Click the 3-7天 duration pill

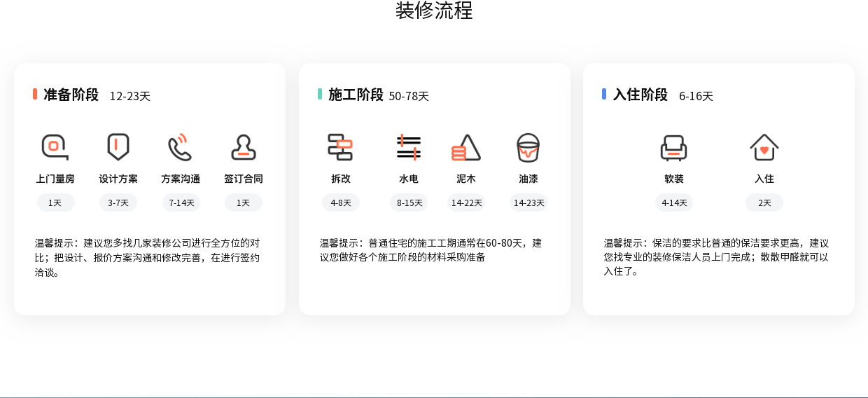point(118,203)
